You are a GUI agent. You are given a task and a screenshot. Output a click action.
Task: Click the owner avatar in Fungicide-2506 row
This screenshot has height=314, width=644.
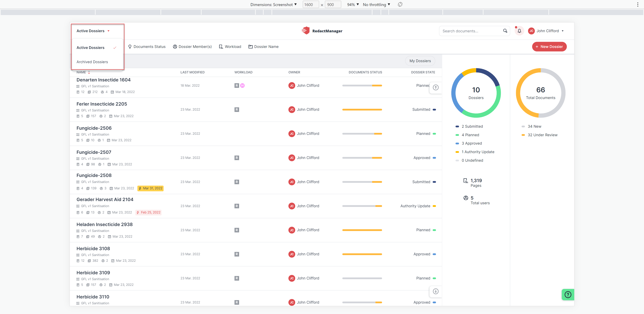pyautogui.click(x=291, y=134)
